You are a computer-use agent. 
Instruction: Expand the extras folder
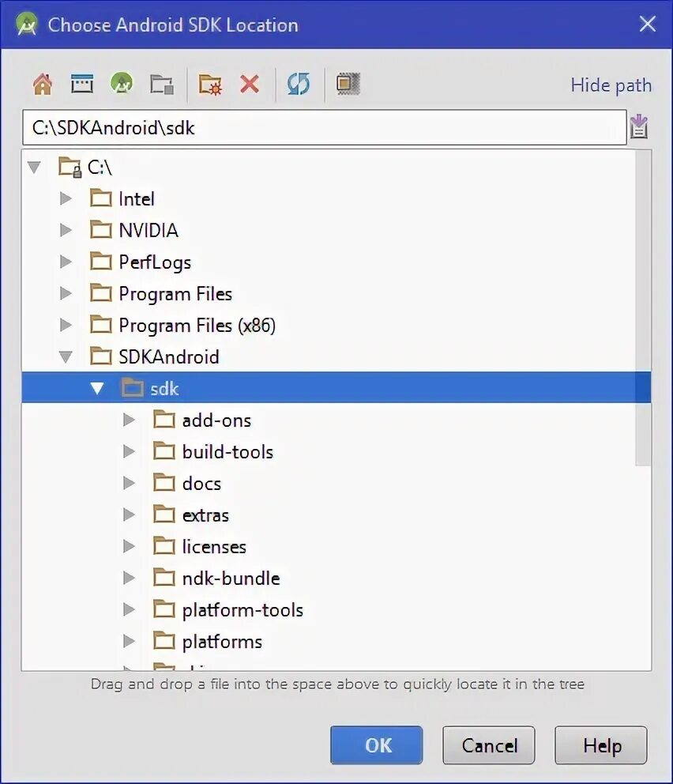tap(129, 514)
